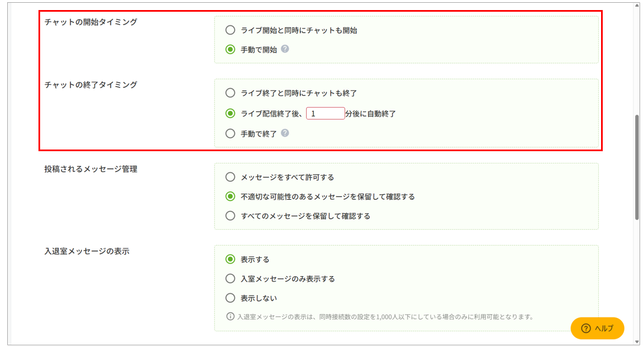Viewport: 644px width, 347px height.
Task: Choose ライブ終了と同時にチャットも終了
Action: click(x=230, y=93)
